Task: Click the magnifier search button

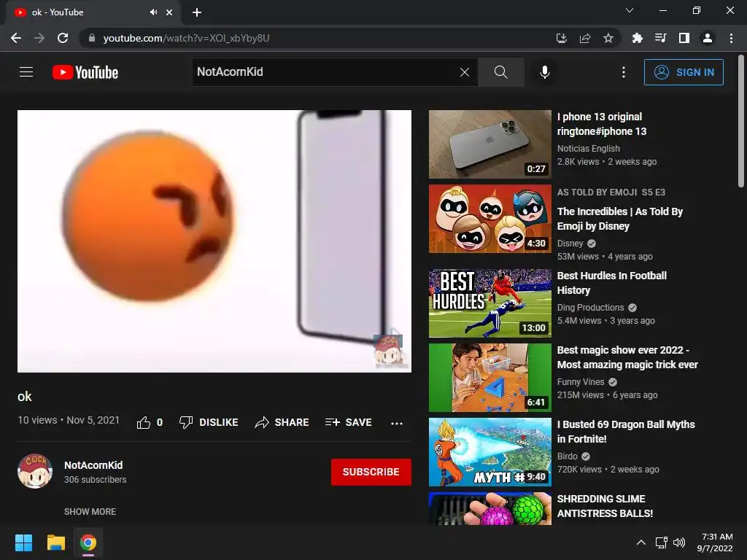Action: 500,72
